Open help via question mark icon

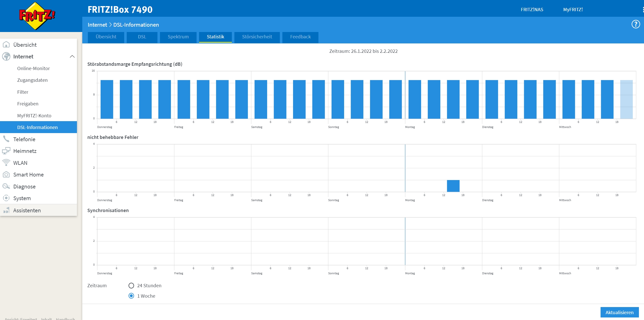pos(636,24)
